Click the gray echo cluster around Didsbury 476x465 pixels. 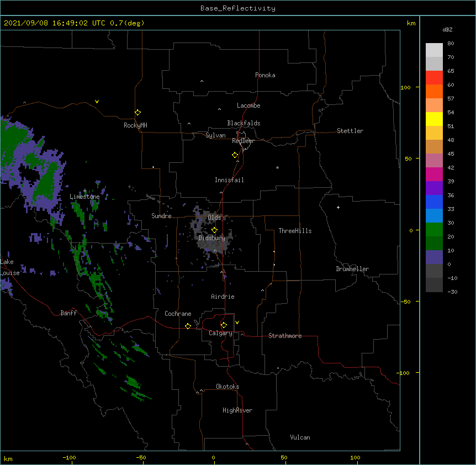[x=211, y=232]
